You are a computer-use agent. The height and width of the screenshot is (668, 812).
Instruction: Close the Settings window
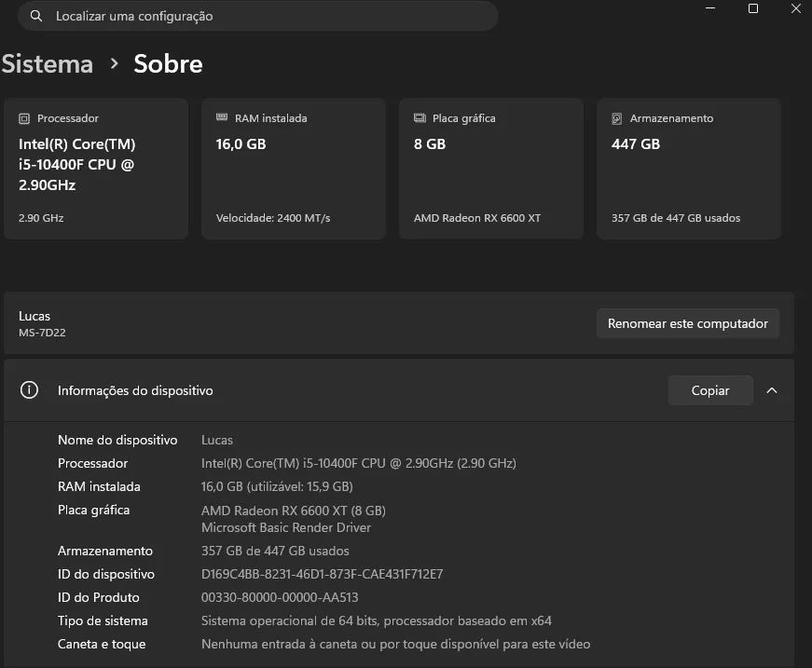click(796, 8)
